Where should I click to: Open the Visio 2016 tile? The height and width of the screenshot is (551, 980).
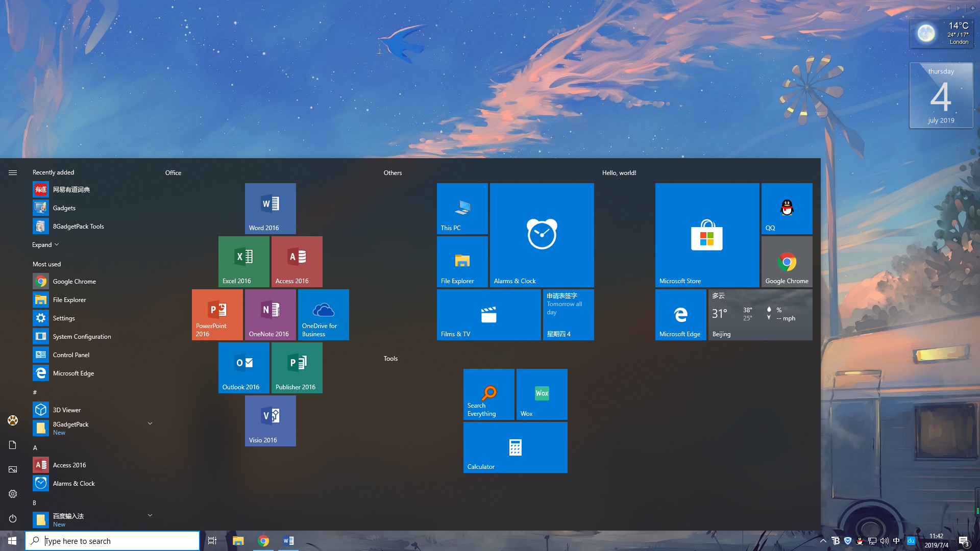270,420
